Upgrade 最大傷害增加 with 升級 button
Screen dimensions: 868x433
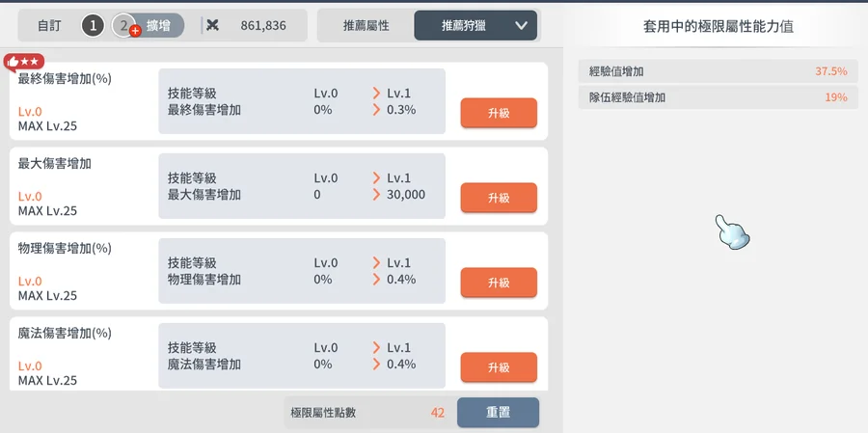tap(498, 198)
